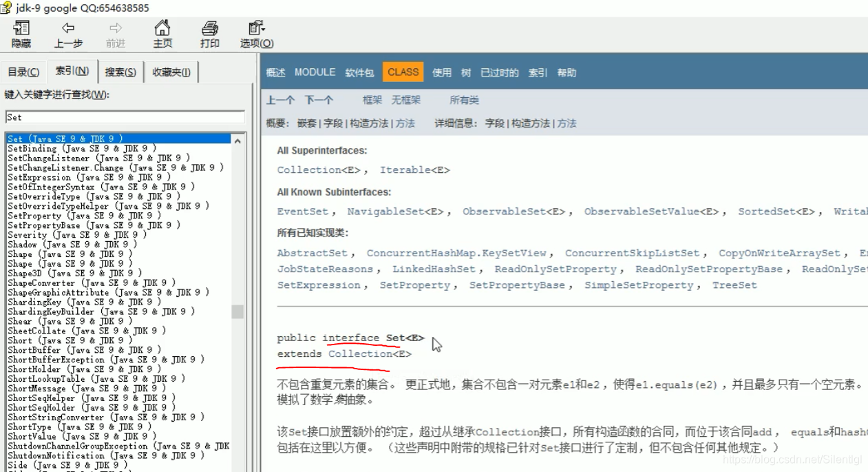
Task: Open the ReadOnlySetPropertyBase link
Action: pos(709,269)
